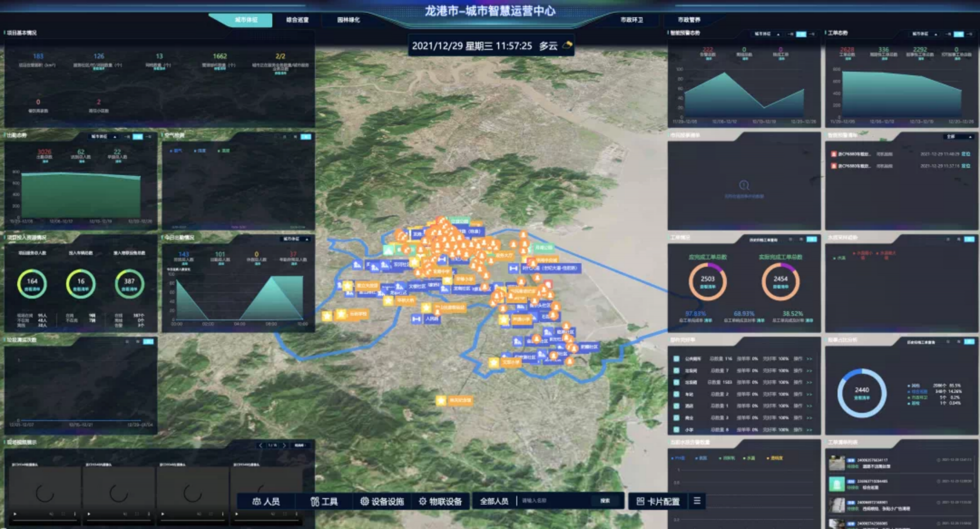Viewport: 980px width, 529px height.
Task: Switch to the 园林绿化 tab
Action: coord(349,20)
